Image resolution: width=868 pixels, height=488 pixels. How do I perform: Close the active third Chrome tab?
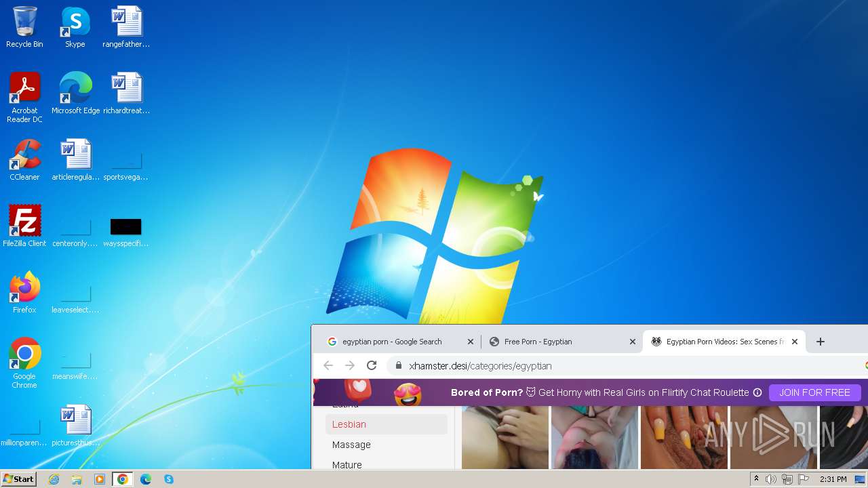click(x=795, y=342)
